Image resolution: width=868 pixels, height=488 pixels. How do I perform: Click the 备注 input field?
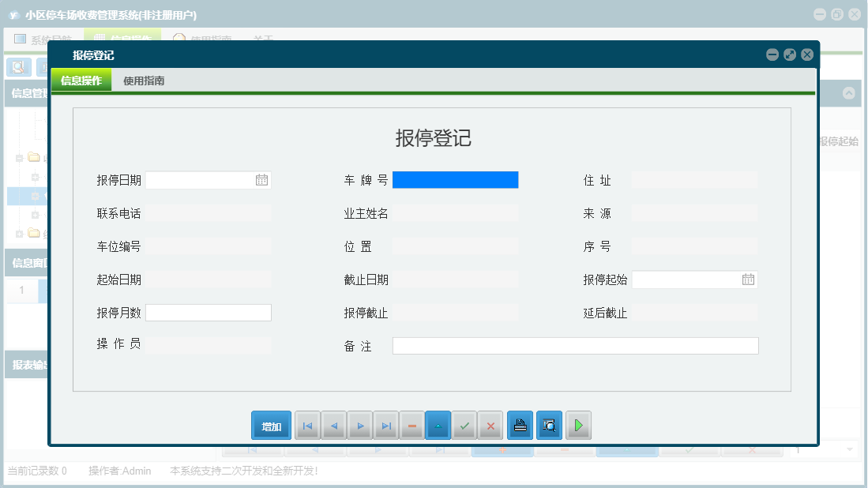(576, 345)
